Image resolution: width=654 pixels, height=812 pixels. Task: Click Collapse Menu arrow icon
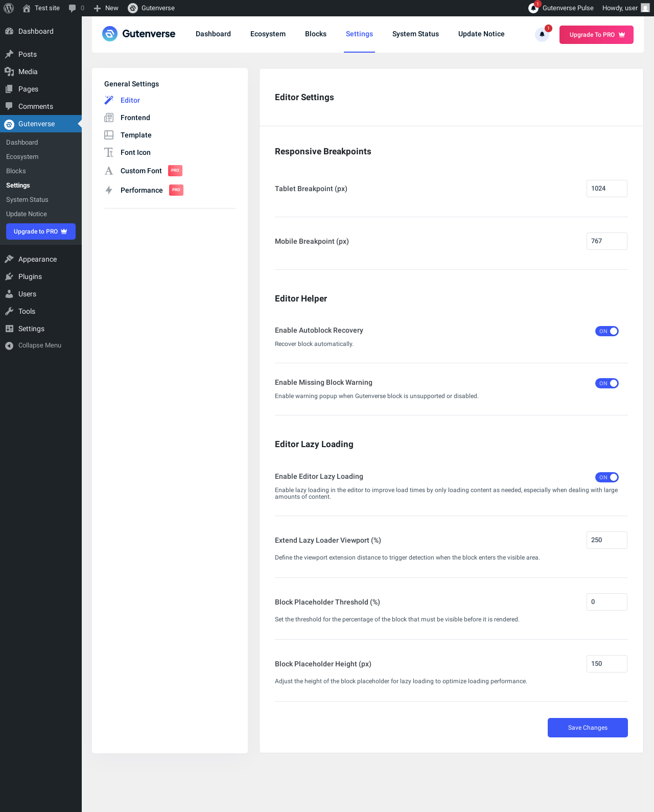[x=9, y=345]
